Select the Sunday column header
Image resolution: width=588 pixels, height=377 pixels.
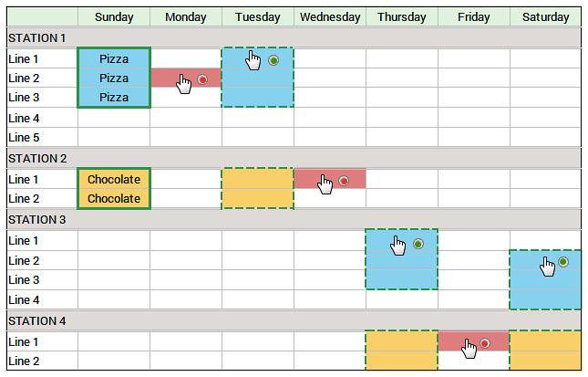[114, 17]
